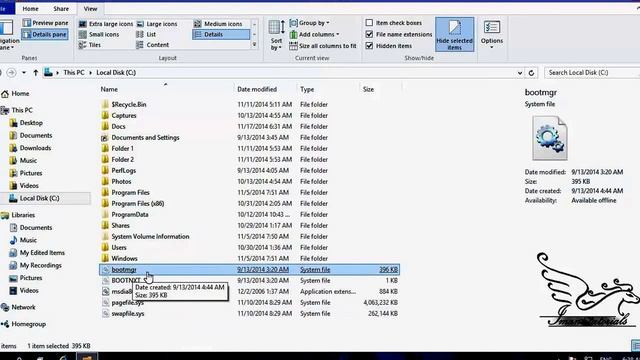The width and height of the screenshot is (640, 360).
Task: Select the ProgramData folder icon
Action: [105, 215]
